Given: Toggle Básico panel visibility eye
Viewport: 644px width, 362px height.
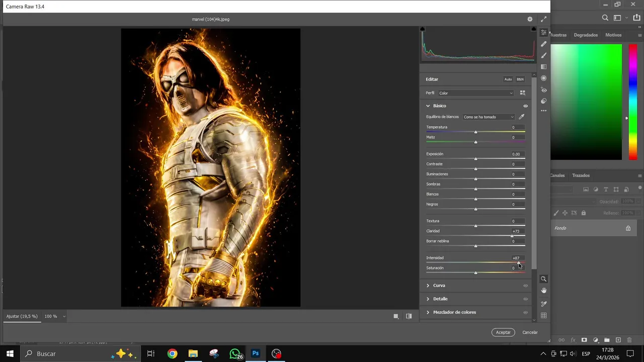Looking at the screenshot, I should [x=525, y=106].
